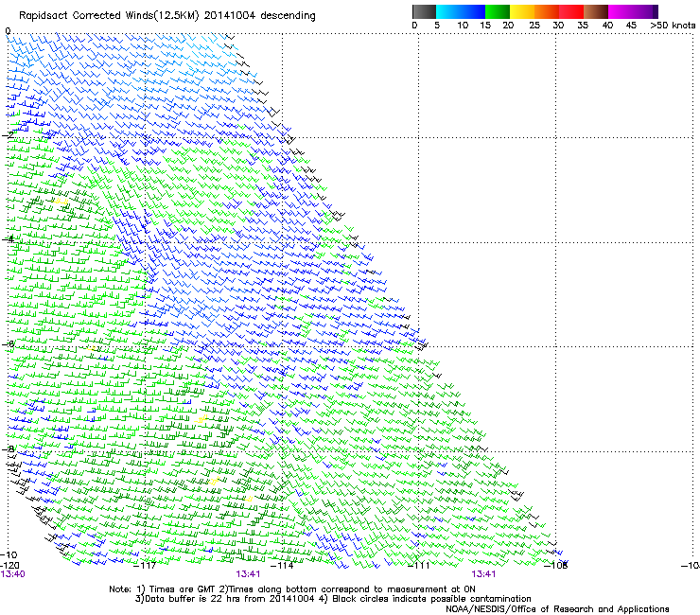The image size is (700, 615).
Task: Click the '20141004 descending' text in the title
Action: [260, 16]
